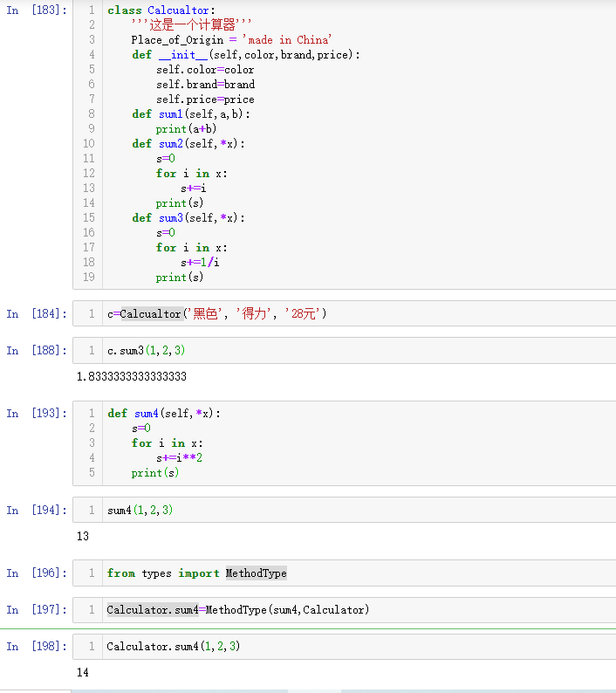Select the In [196] cell prompt
616x693 pixels.
coord(37,573)
